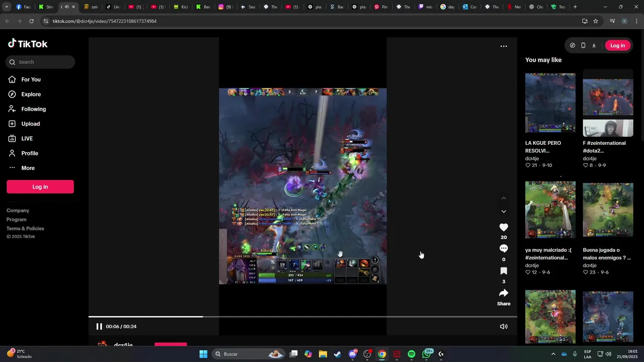
Task: Click the download desktop app icon
Action: coord(594,45)
